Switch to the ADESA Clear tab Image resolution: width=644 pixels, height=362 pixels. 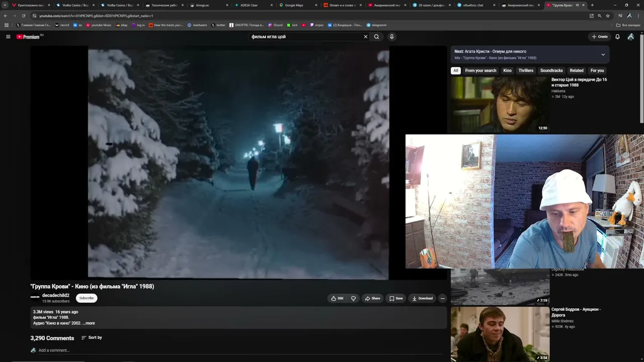[254, 5]
